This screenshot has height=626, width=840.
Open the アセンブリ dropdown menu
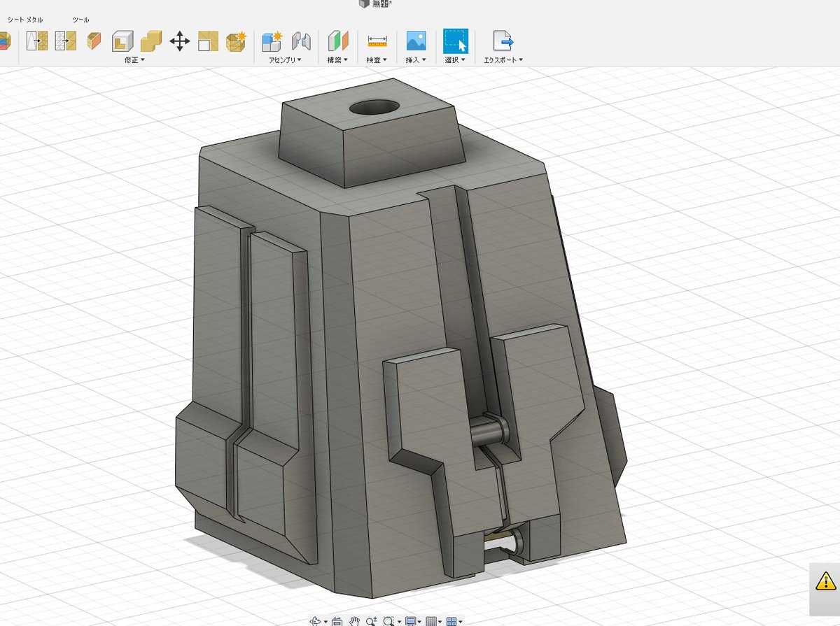(286, 60)
